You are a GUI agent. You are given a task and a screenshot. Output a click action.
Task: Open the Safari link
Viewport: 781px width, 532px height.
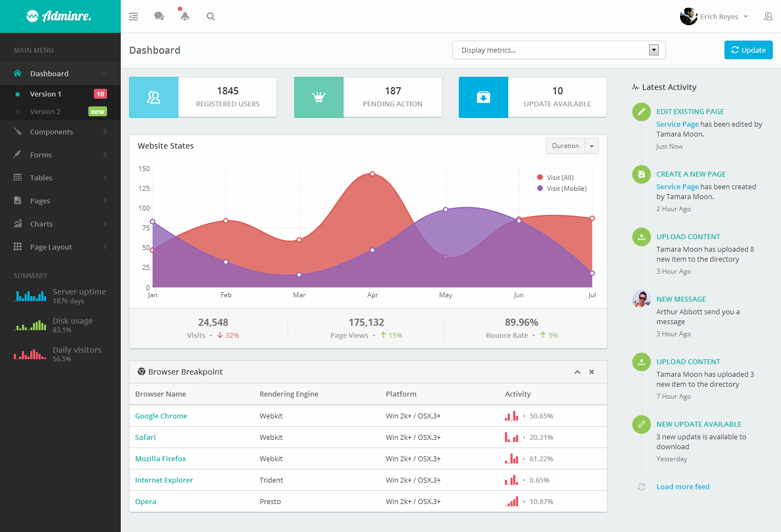145,437
